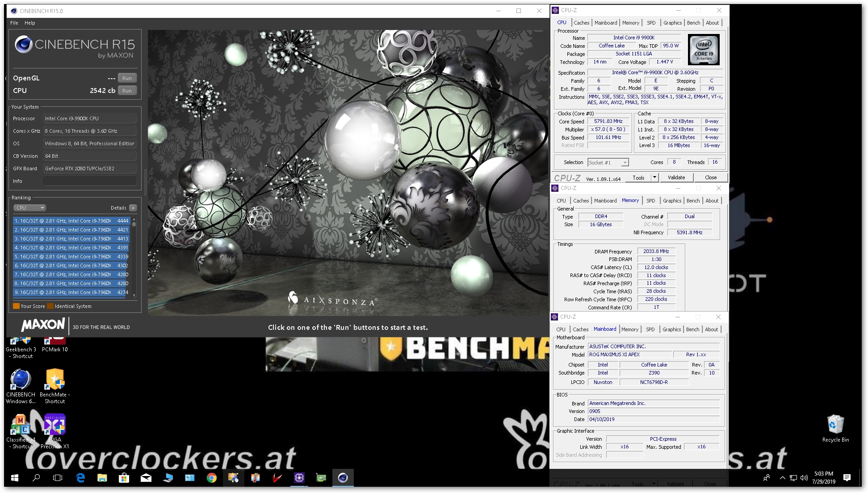
Task: Select ranking entry 9 with score 4274
Action: click(x=71, y=292)
